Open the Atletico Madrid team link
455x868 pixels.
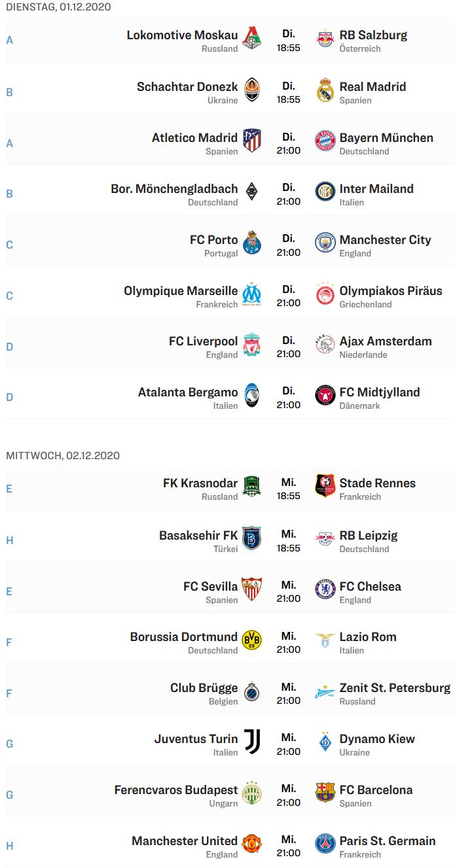point(195,138)
